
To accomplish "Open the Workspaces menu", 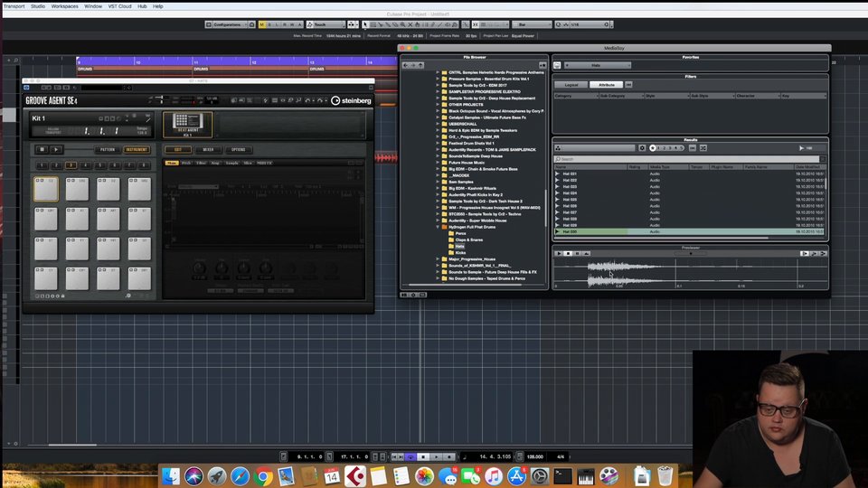I will click(64, 6).
